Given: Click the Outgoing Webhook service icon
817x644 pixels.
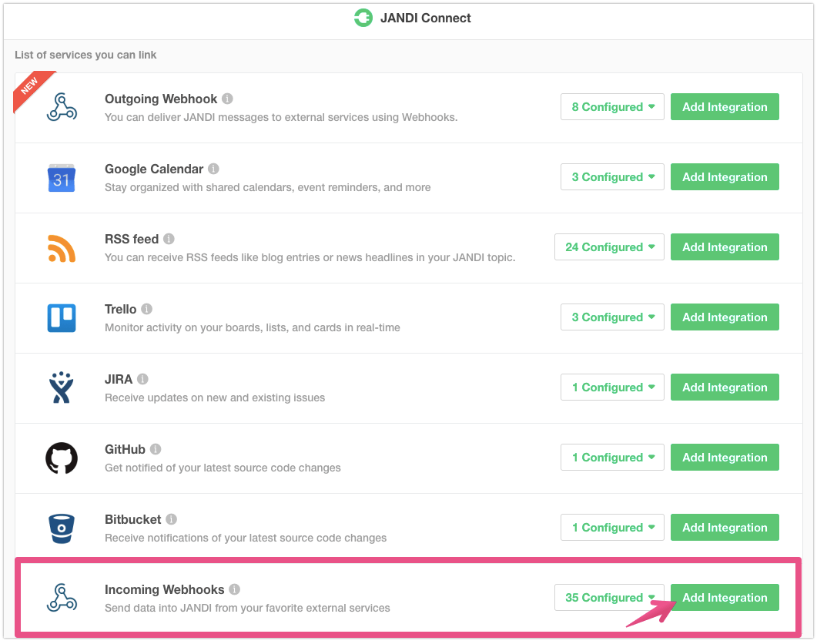Looking at the screenshot, I should coord(62,108).
